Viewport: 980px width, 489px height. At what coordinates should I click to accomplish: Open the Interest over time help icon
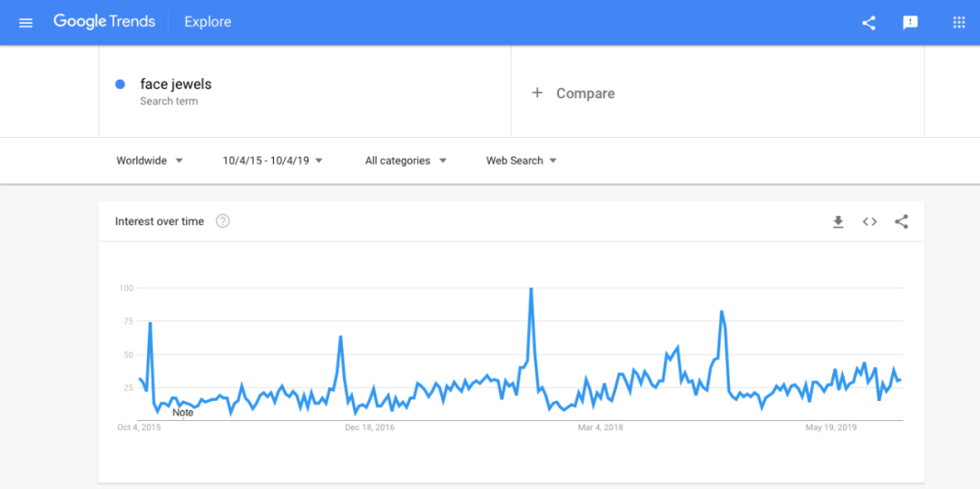(222, 221)
